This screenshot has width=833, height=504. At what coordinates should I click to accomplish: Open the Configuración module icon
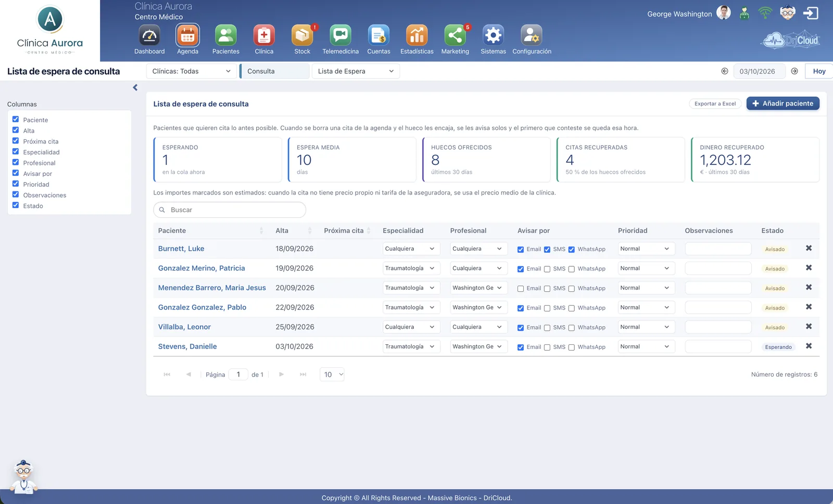point(532,35)
